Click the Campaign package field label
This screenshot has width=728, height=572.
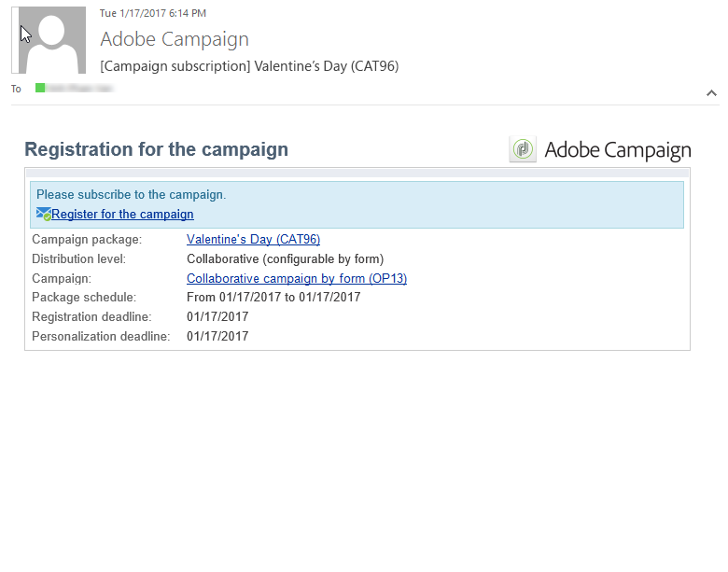87,240
